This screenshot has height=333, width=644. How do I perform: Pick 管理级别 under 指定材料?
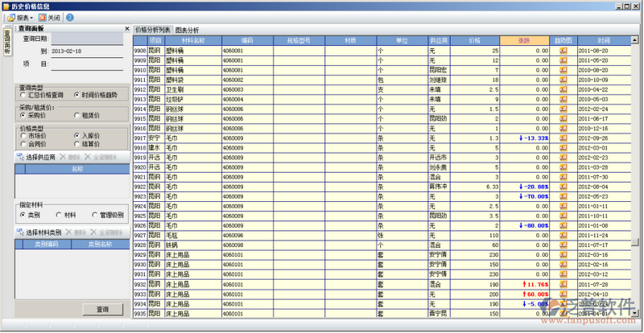tap(95, 216)
